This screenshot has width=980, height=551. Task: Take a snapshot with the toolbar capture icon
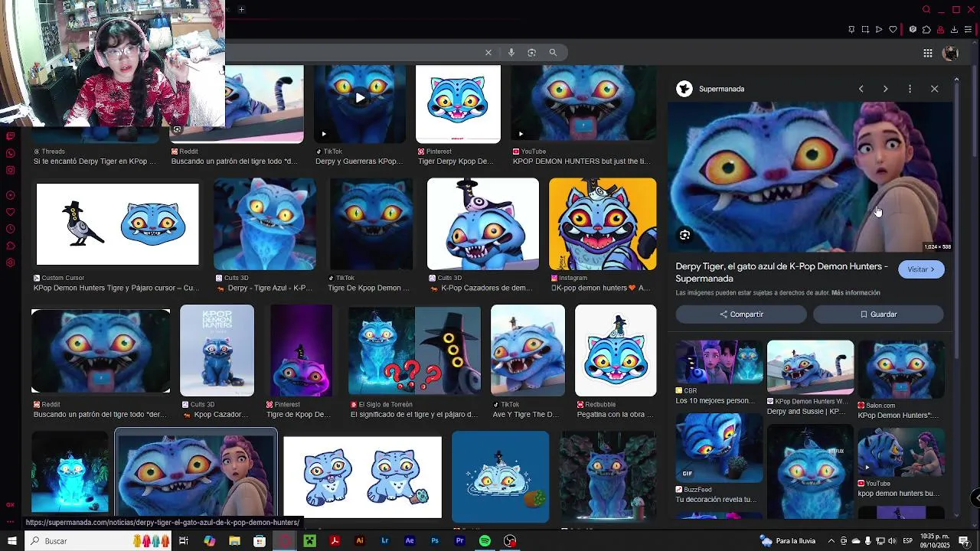(865, 30)
